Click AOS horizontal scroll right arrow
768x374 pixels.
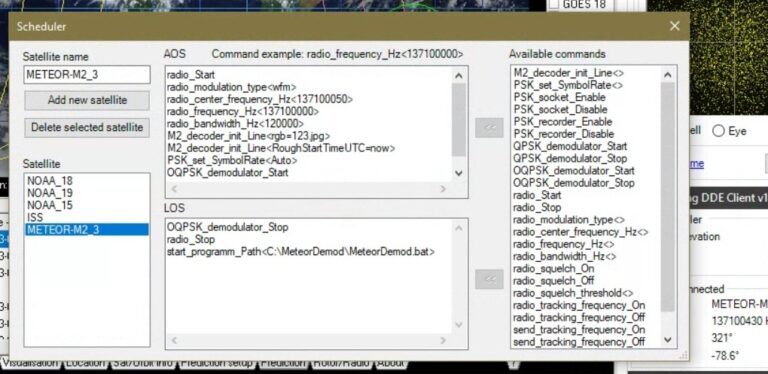[443, 188]
